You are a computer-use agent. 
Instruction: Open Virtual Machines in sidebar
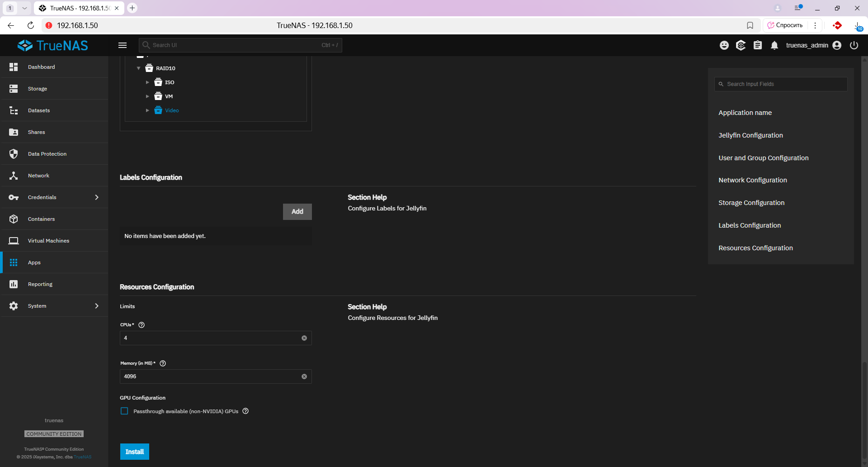[48, 241]
